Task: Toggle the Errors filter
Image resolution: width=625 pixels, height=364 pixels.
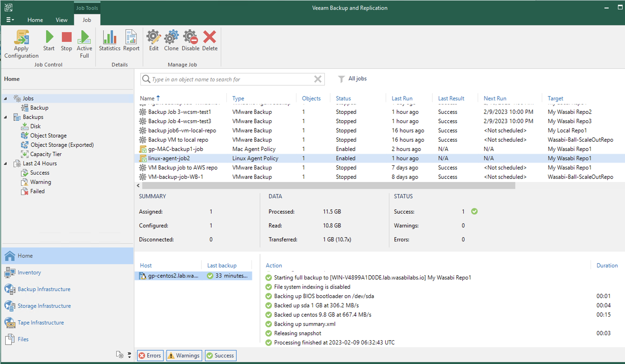Action: pos(150,356)
